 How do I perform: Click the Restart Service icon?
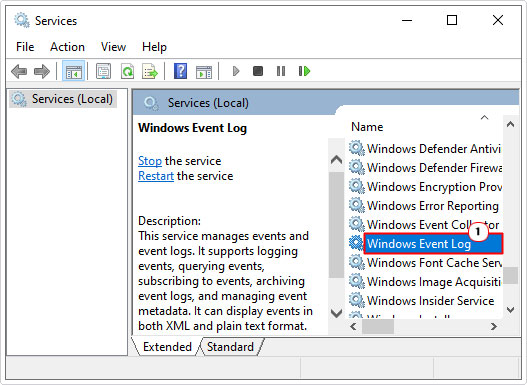tap(305, 71)
